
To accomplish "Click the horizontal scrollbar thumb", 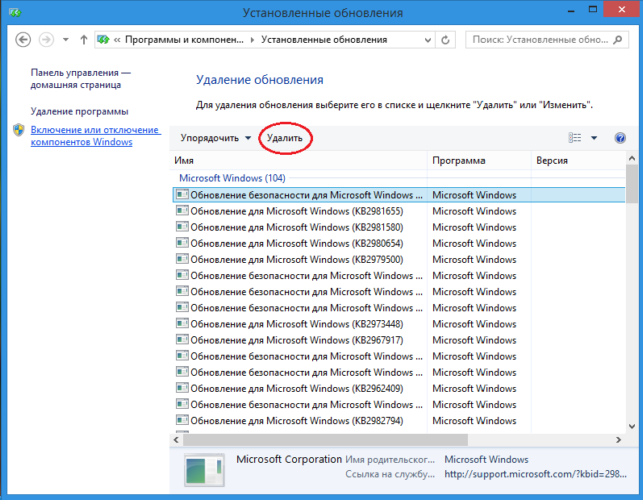I will click(x=325, y=440).
